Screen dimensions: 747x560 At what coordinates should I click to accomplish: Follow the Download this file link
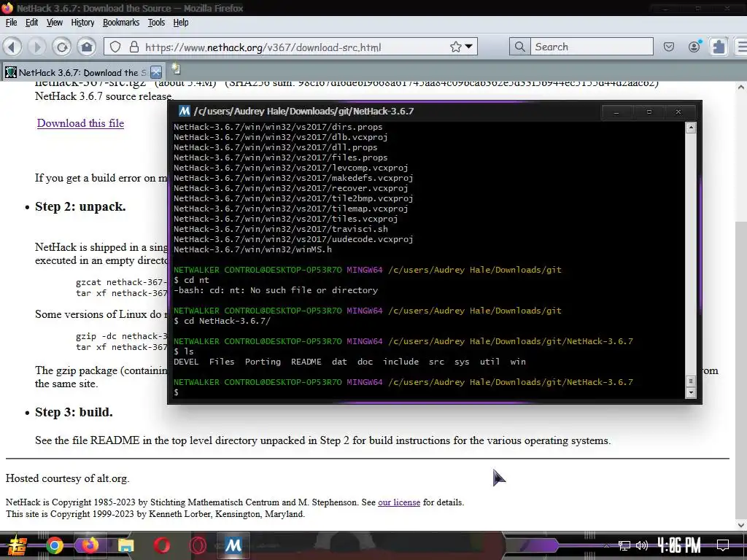(x=80, y=123)
